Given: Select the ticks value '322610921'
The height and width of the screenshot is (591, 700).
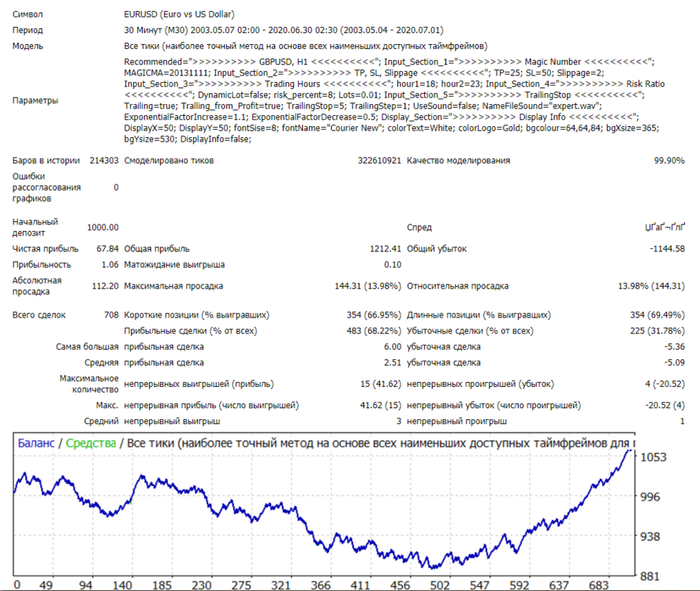Looking at the screenshot, I should pyautogui.click(x=379, y=161).
